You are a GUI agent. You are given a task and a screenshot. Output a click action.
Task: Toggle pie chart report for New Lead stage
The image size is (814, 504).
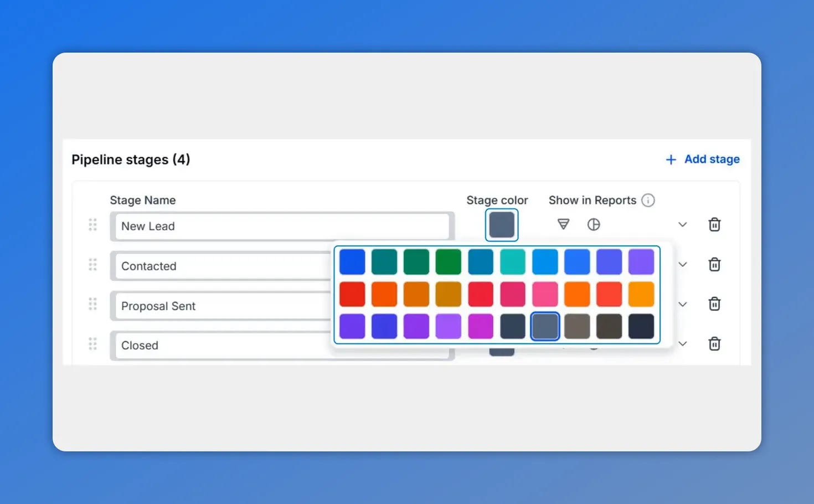593,224
